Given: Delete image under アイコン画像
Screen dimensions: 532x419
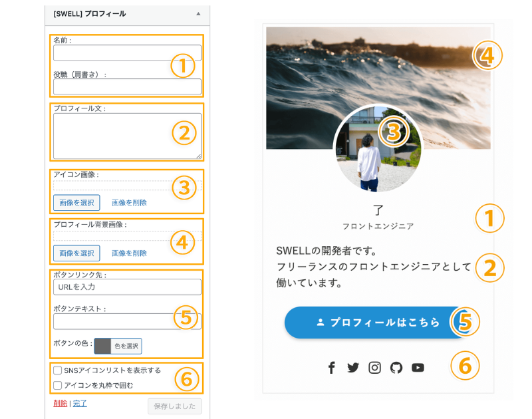Looking at the screenshot, I should 129,203.
